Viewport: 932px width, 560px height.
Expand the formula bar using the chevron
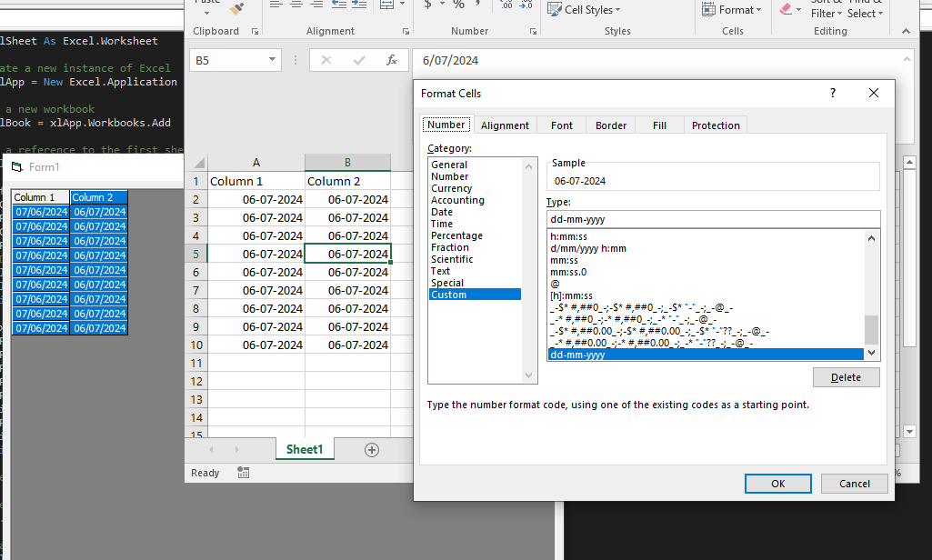[907, 58]
